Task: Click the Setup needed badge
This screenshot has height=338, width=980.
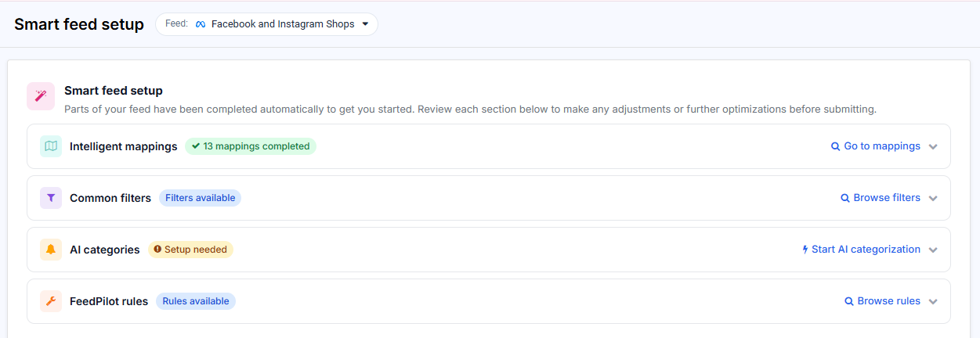Action: [190, 250]
